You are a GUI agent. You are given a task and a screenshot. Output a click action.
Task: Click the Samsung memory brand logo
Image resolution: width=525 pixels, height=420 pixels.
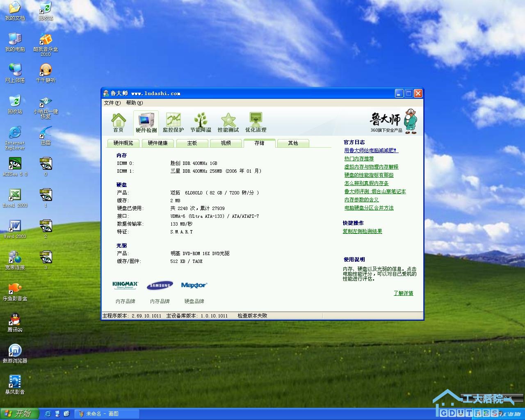pos(160,285)
